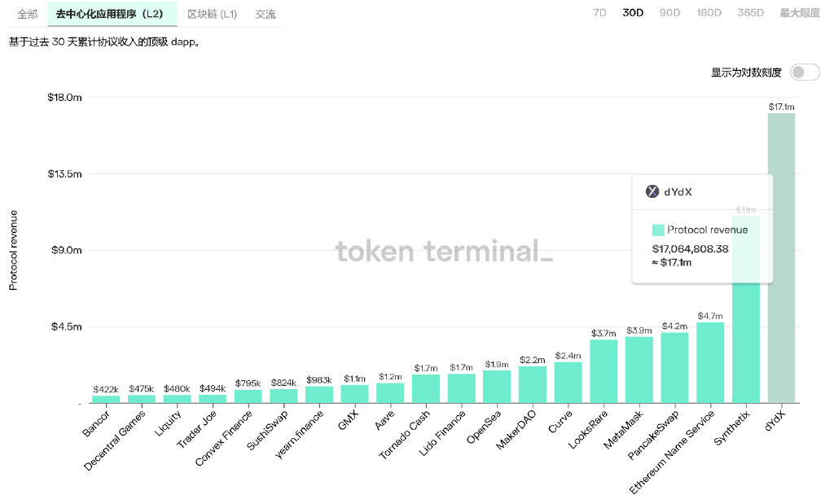834x504 pixels.
Task: Select the 交流 tab
Action: point(266,14)
